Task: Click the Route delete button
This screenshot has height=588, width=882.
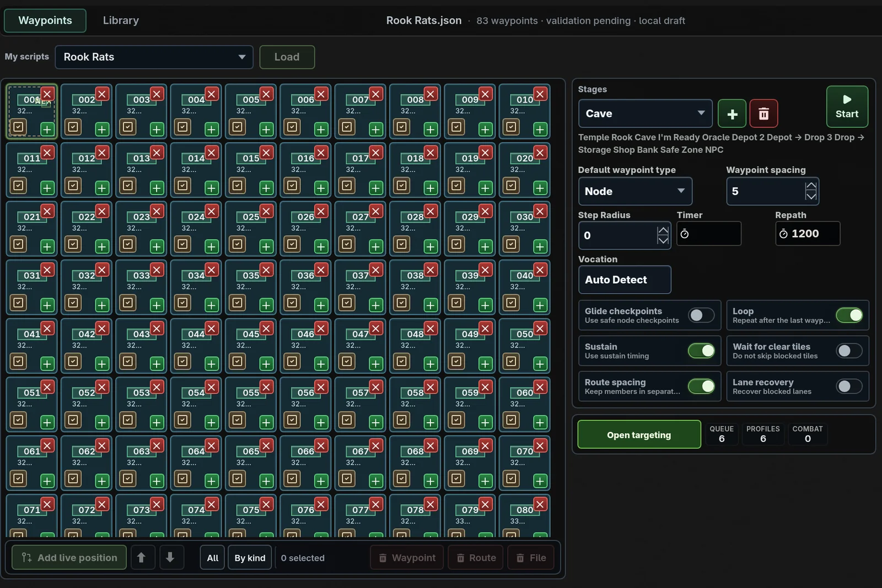Action: tap(476, 558)
